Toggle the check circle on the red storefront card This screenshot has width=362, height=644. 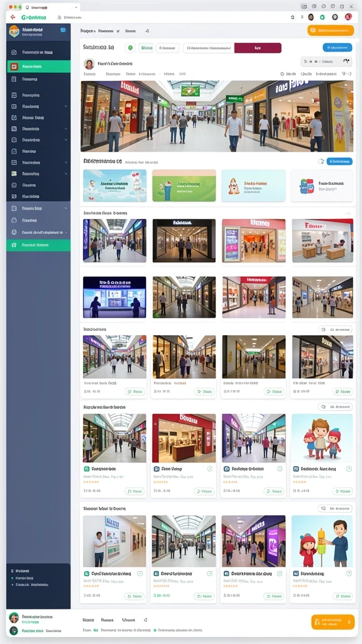[210, 469]
